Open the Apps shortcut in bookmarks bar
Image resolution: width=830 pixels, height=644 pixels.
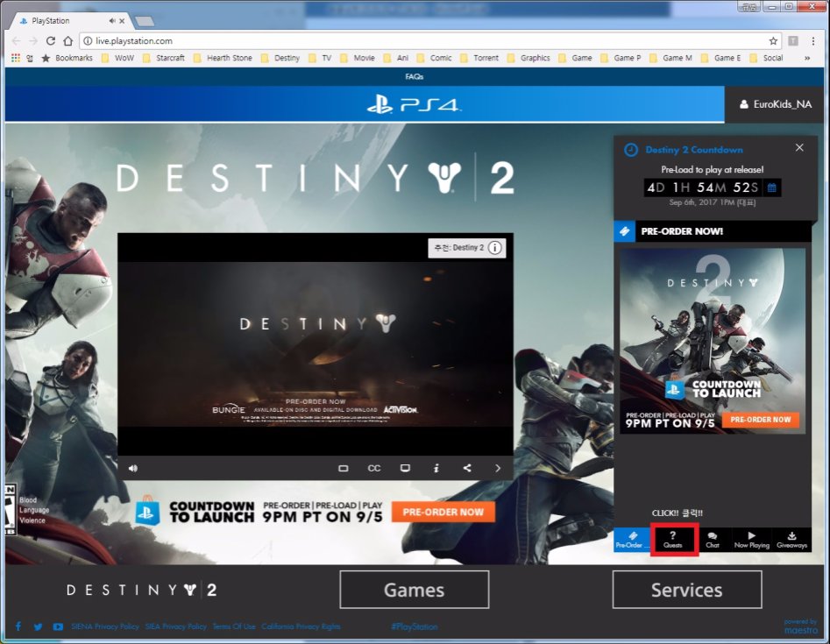16,58
